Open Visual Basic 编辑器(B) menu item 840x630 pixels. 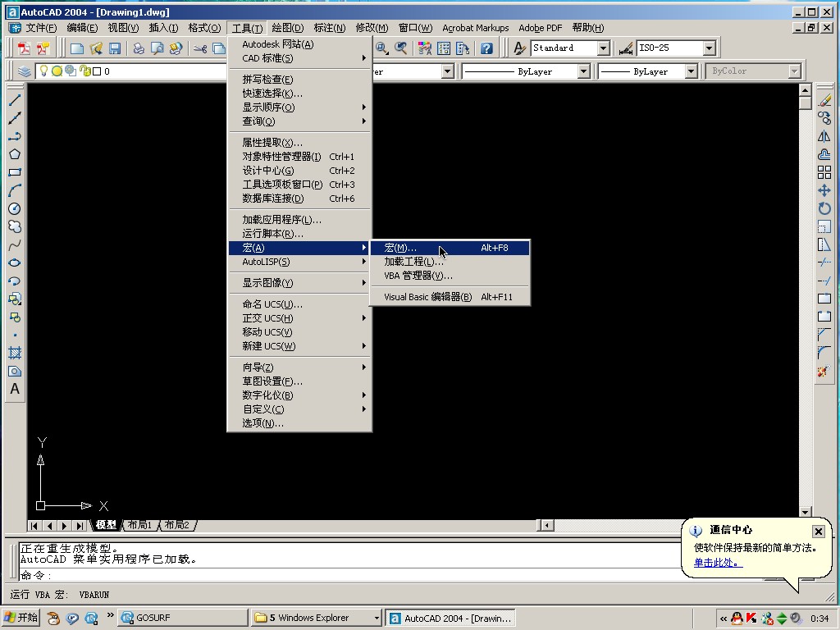(450, 297)
